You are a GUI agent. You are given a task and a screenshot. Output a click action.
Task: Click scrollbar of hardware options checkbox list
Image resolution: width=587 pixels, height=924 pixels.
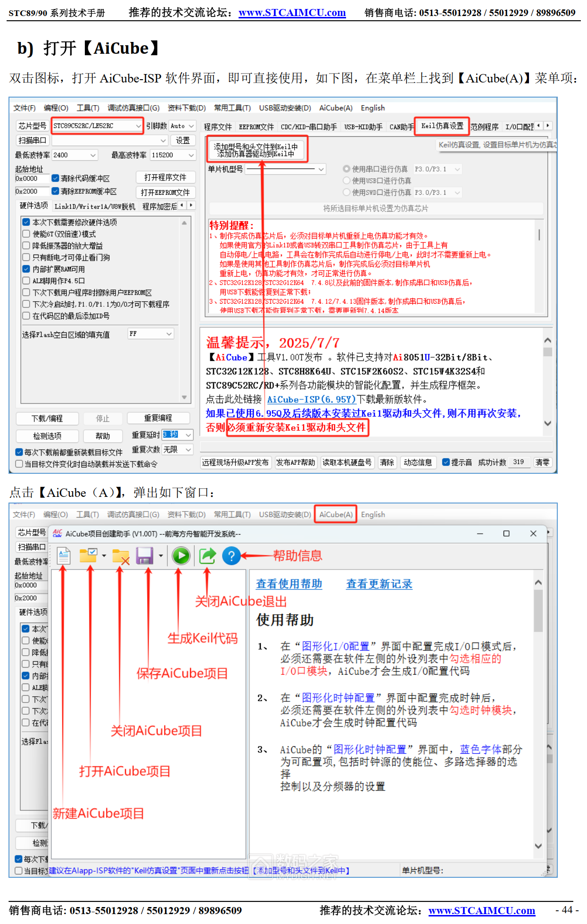click(184, 310)
